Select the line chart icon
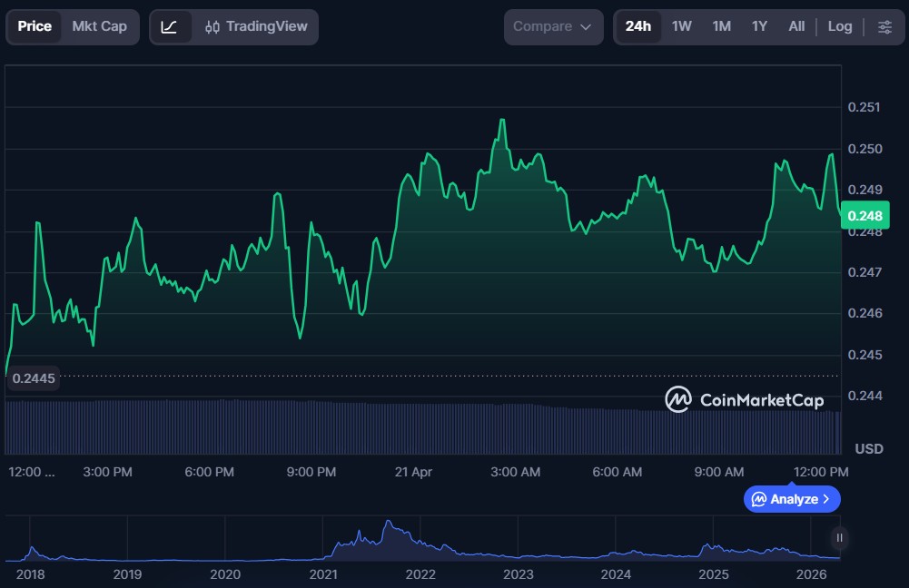909x588 pixels. [170, 26]
